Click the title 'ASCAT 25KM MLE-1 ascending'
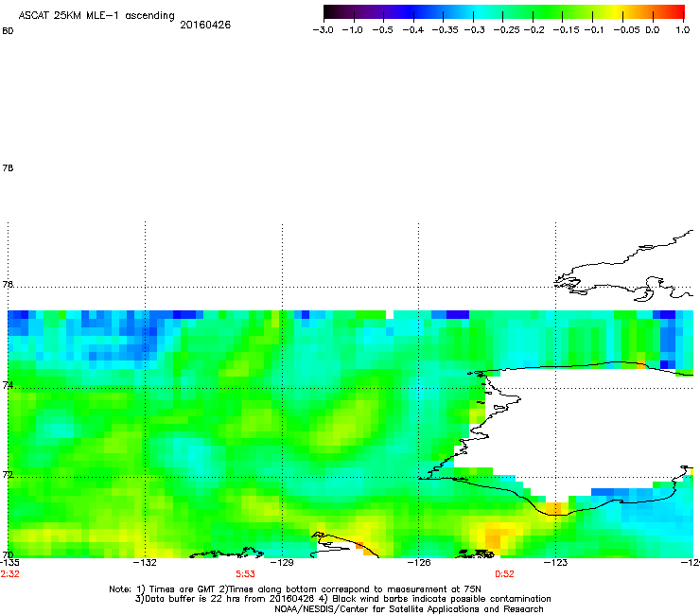The image size is (700, 615). 96,16
